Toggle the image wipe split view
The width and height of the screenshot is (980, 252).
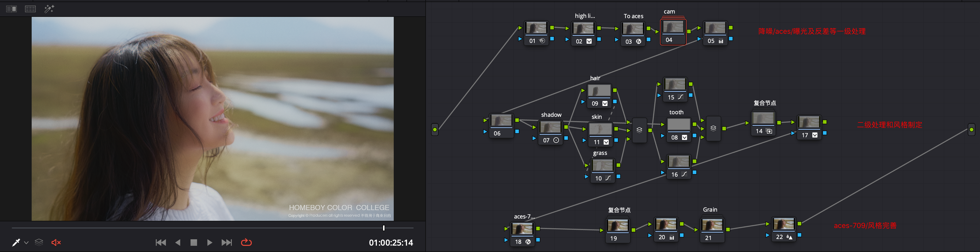point(11,9)
